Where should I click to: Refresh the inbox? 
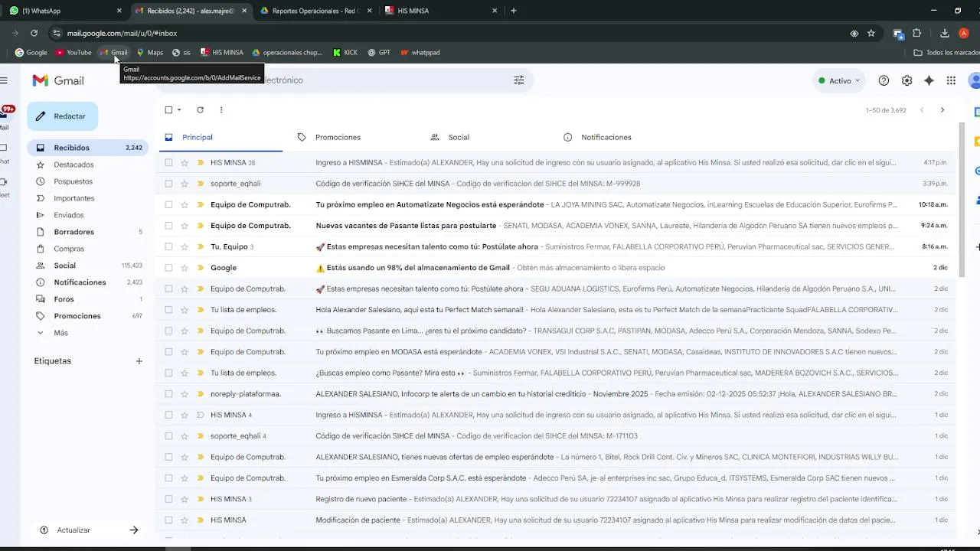pos(200,109)
